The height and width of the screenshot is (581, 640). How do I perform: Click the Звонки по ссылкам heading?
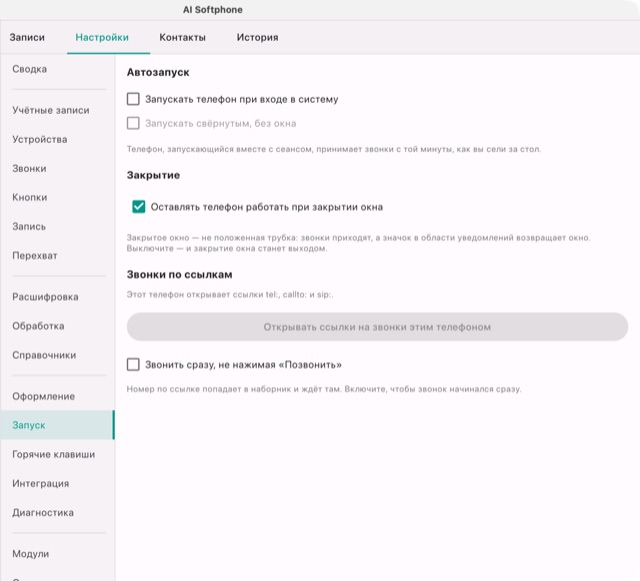[x=179, y=274]
